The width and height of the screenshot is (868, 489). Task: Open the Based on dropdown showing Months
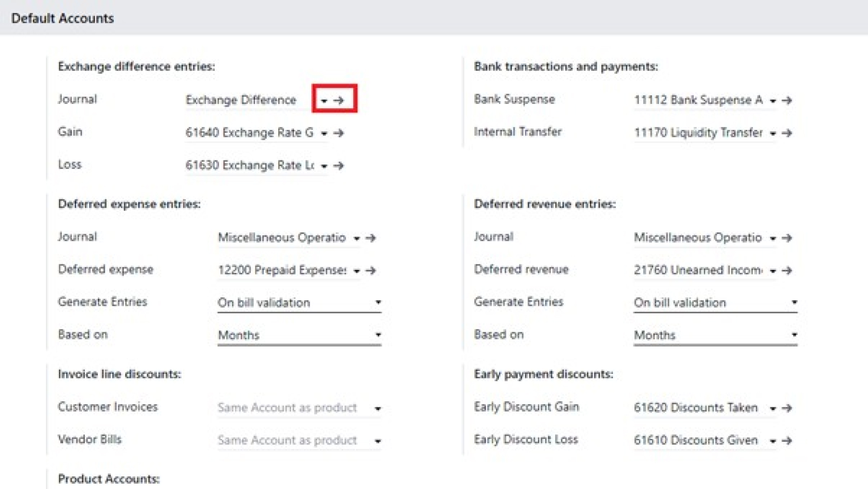point(378,335)
